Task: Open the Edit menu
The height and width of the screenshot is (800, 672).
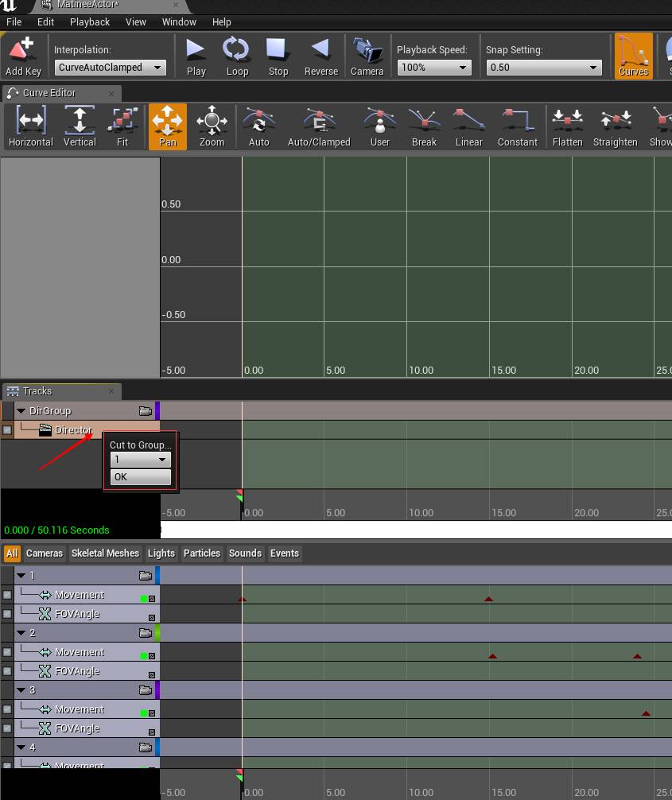Action: tap(45, 22)
